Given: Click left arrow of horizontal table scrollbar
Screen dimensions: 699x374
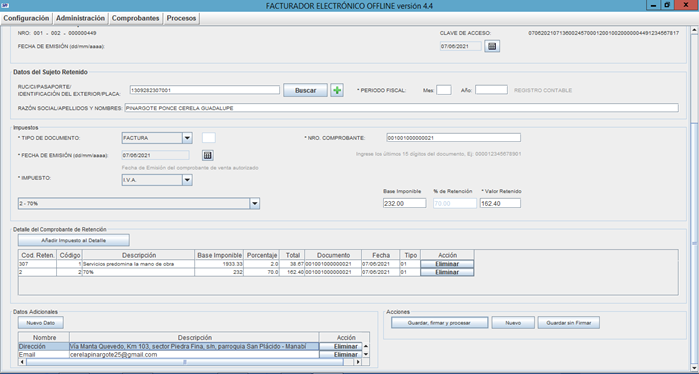Looking at the screenshot, I should (22, 362).
